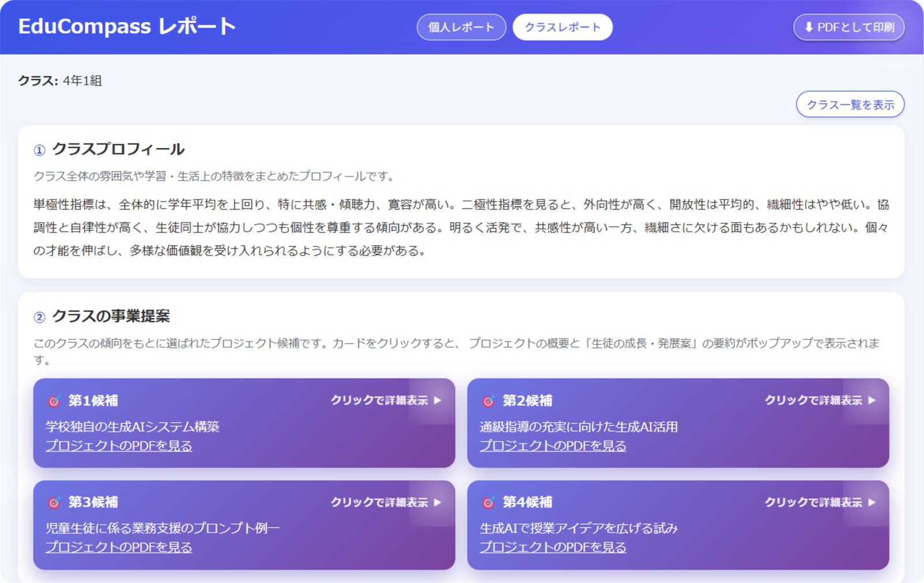Expand details for 第3候補 via クリックで詳細表示
The width and height of the screenshot is (924, 583).
[386, 502]
